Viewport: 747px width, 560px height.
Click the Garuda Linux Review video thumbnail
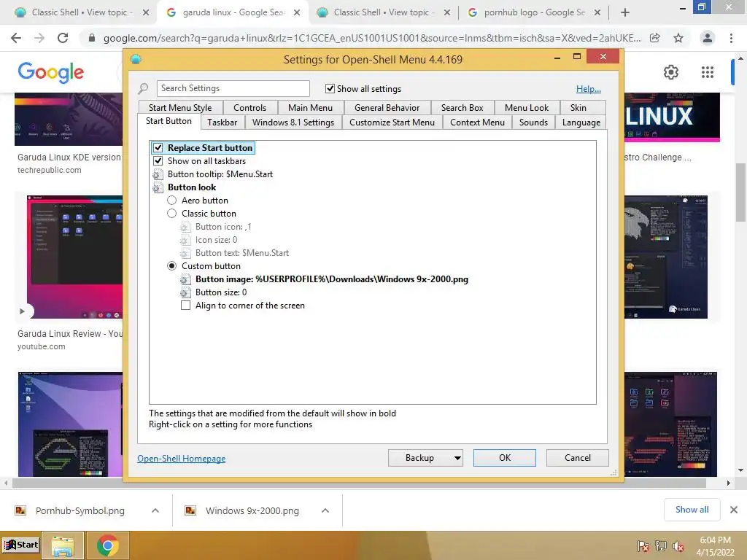click(x=75, y=257)
